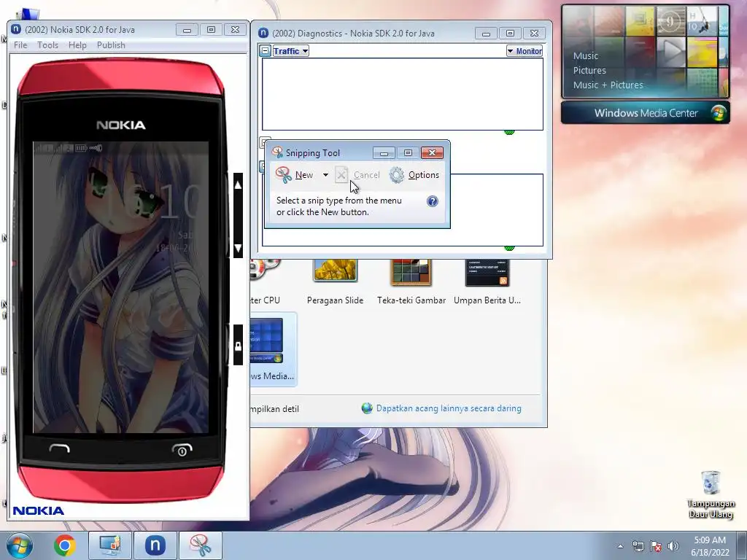Image resolution: width=747 pixels, height=560 pixels.
Task: Click the Snipping Tool help icon
Action: pos(432,201)
